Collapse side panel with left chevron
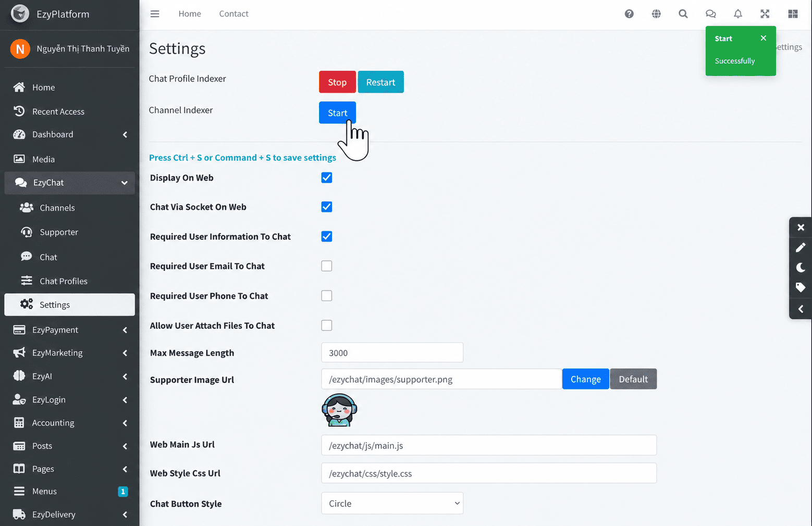 click(801, 309)
